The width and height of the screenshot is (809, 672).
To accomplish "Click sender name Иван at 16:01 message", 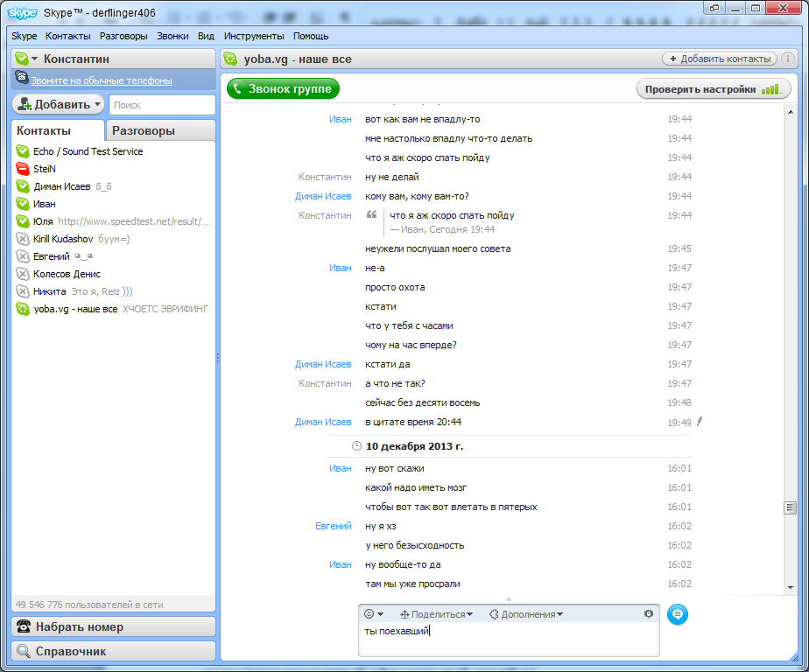I will pyautogui.click(x=341, y=468).
